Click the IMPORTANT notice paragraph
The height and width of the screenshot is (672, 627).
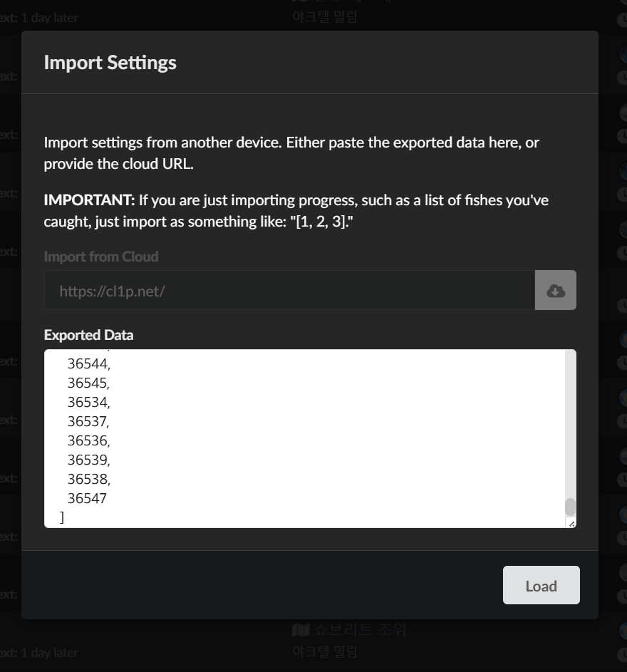(x=296, y=211)
